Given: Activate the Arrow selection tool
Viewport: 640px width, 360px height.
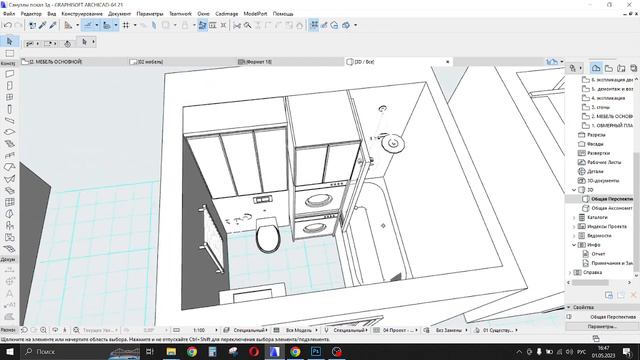Looking at the screenshot, I should tap(9, 41).
